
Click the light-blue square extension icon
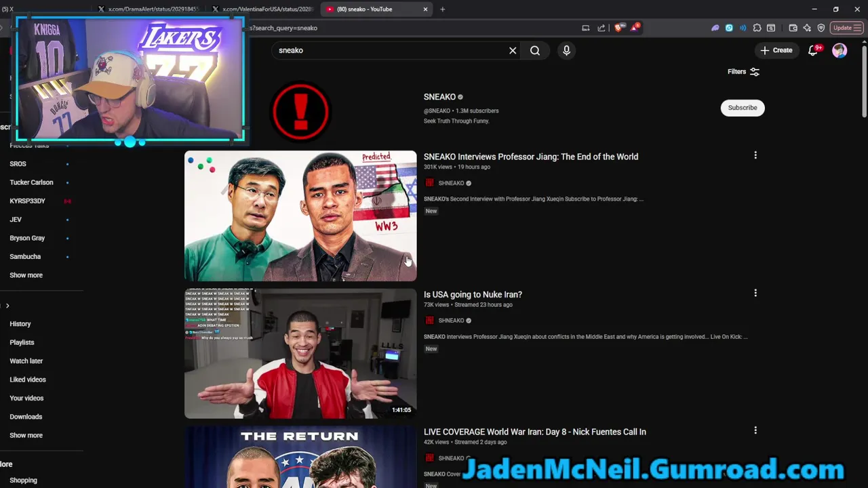coord(729,28)
